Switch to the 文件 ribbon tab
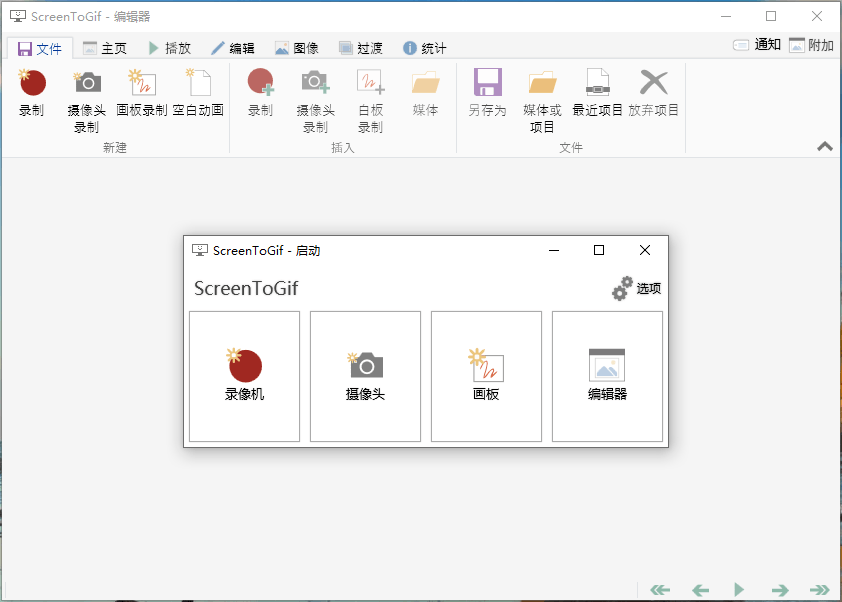 coord(40,49)
